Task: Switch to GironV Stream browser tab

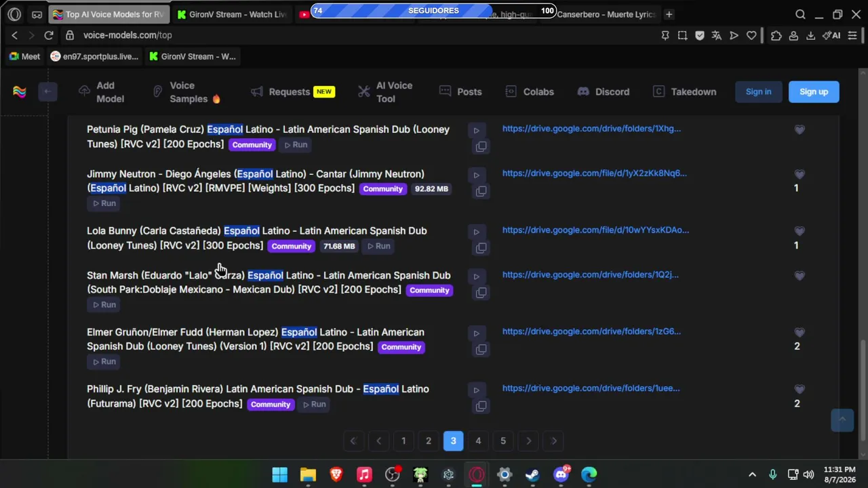Action: [x=231, y=14]
